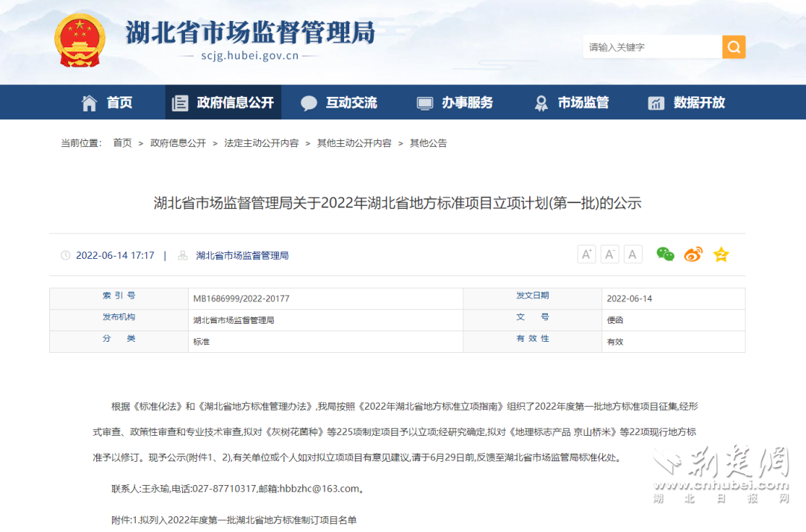The image size is (806, 532).
Task: Open 其他主动公开内容 breadcrumb link
Action: coord(354,143)
